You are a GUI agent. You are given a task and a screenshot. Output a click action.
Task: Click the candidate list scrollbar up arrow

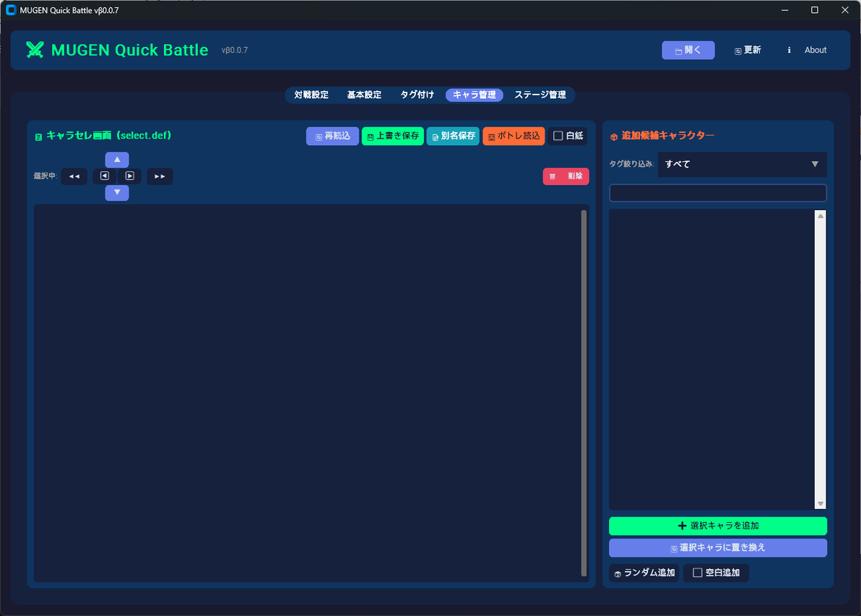(821, 216)
